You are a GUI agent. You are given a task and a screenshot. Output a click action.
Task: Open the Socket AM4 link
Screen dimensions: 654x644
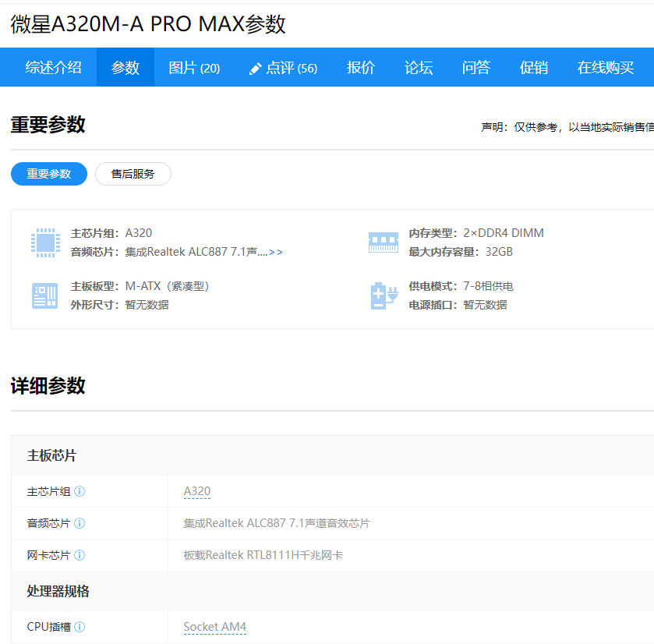(215, 627)
